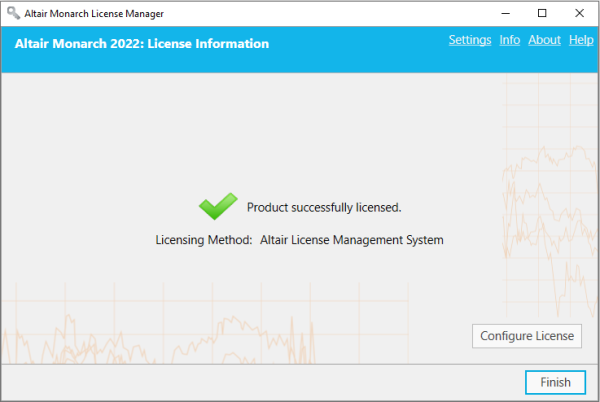The width and height of the screenshot is (600, 402).
Task: Open the Info link
Action: pyautogui.click(x=509, y=40)
